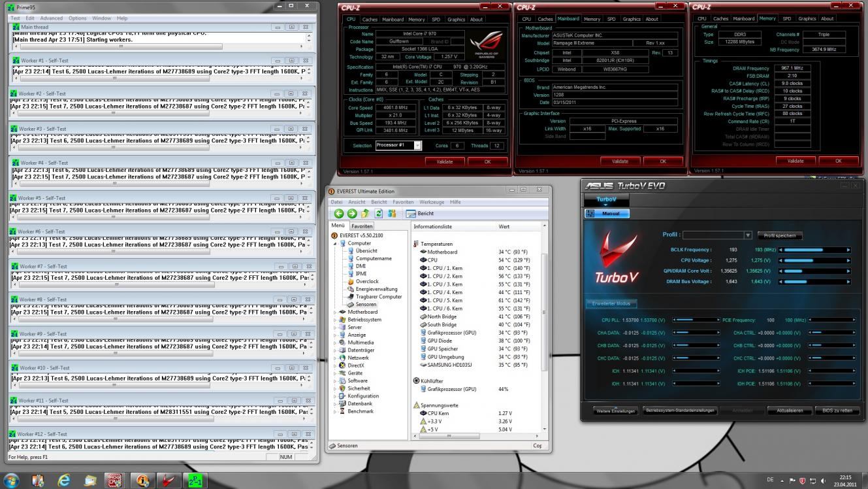The image size is (868, 489).
Task: Click Weitere Einstellungen in TurboV
Action: tap(615, 411)
